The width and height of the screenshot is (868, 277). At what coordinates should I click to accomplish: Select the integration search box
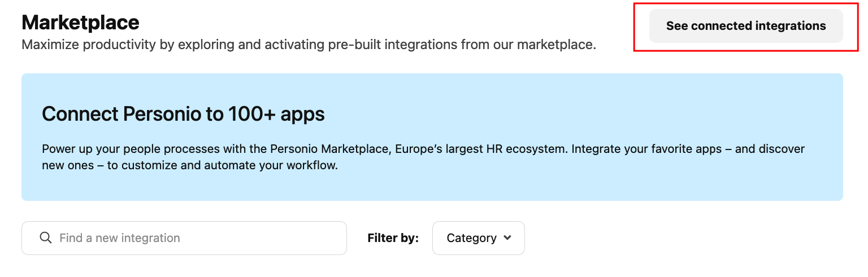click(x=184, y=238)
